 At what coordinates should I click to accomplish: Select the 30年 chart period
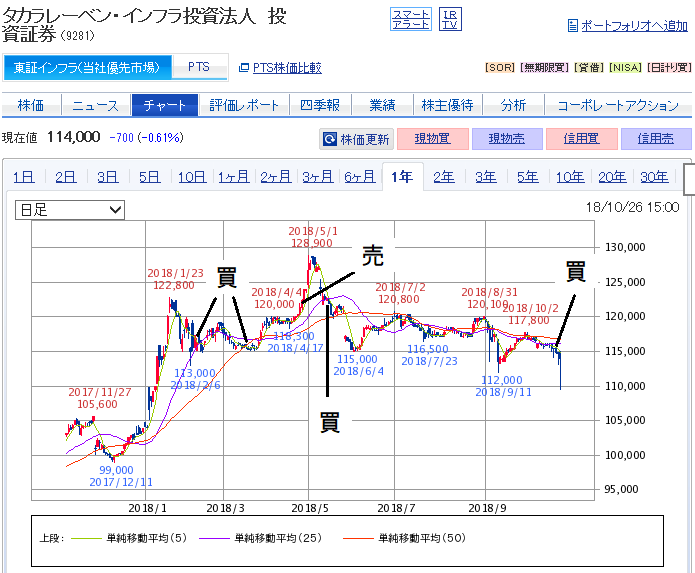click(655, 177)
